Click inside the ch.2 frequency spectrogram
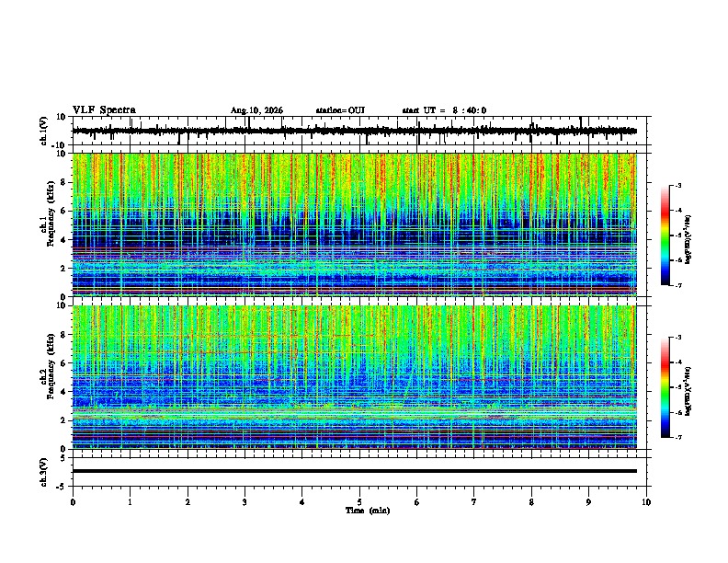The width and height of the screenshot is (728, 563). (355, 377)
